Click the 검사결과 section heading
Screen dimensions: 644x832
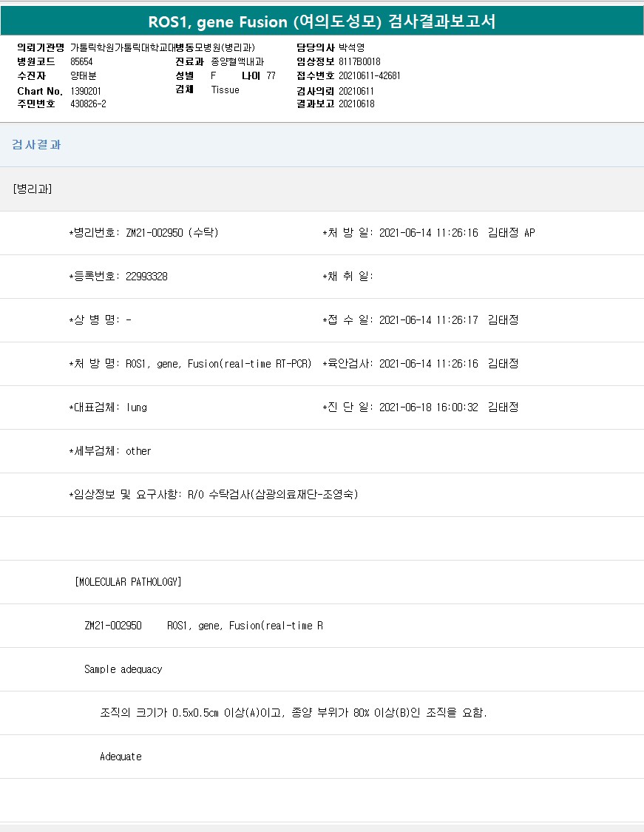coord(37,145)
